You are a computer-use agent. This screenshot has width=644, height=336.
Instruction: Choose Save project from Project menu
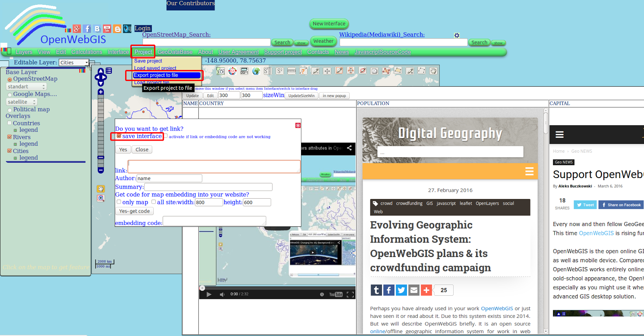coord(148,61)
